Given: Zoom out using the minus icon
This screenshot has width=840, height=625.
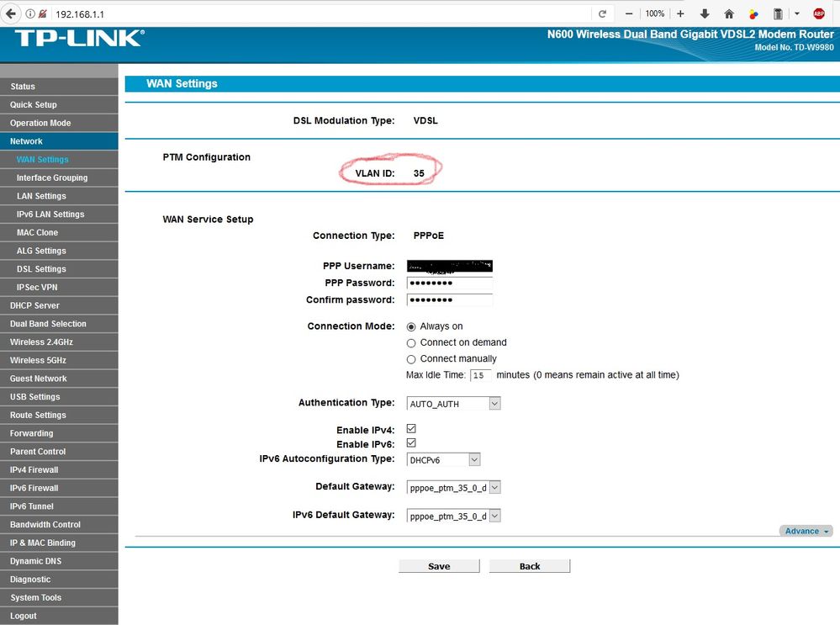Looking at the screenshot, I should click(x=629, y=14).
